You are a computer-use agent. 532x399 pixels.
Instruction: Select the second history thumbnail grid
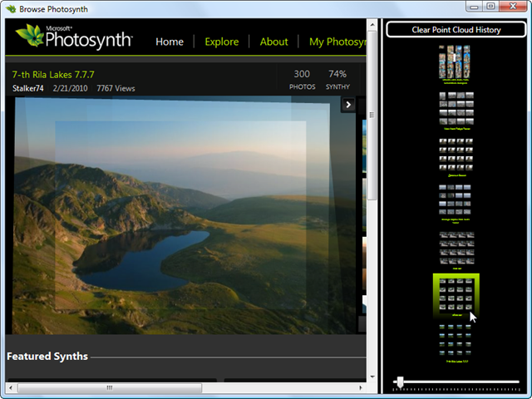(456, 108)
